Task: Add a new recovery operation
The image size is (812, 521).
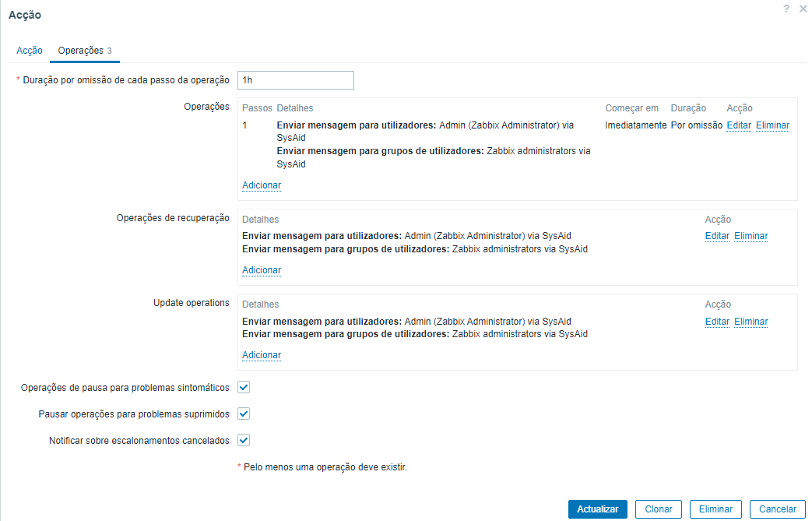Action: 262,270
